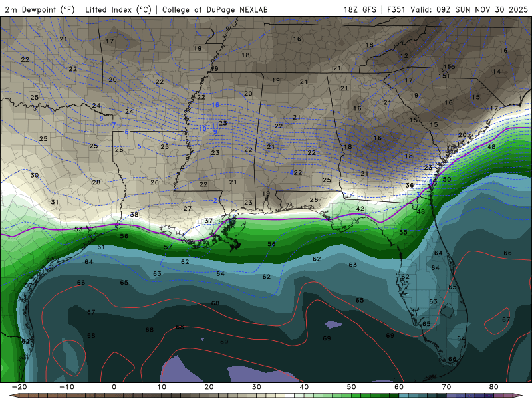Click the blue lifted index contour label "7"

[114, 125]
